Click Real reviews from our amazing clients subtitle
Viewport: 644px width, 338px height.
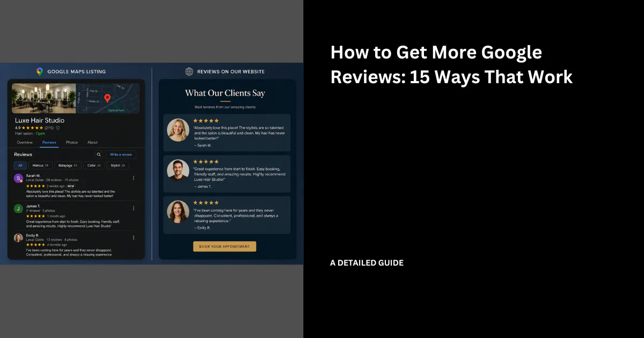tap(225, 107)
